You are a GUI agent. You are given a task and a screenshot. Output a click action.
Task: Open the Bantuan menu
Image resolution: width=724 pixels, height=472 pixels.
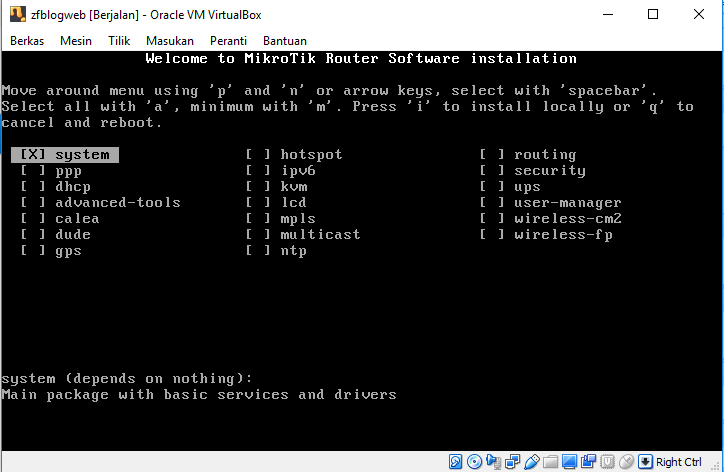[x=285, y=41]
